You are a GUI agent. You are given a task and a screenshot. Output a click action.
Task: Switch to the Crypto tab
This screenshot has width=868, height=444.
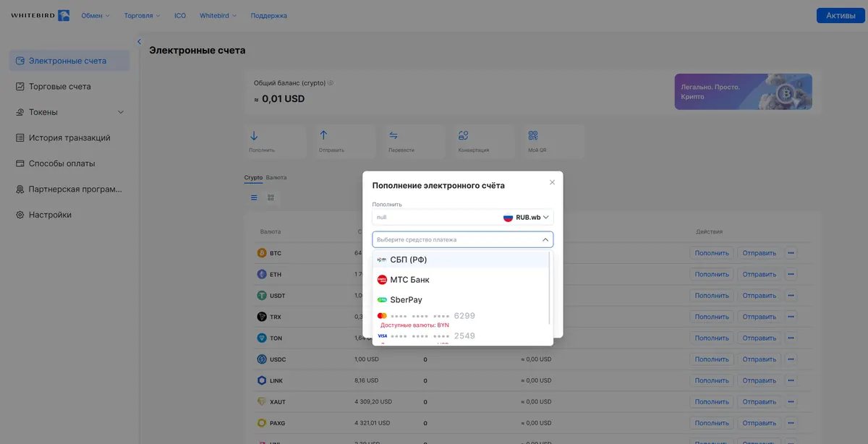[253, 177]
